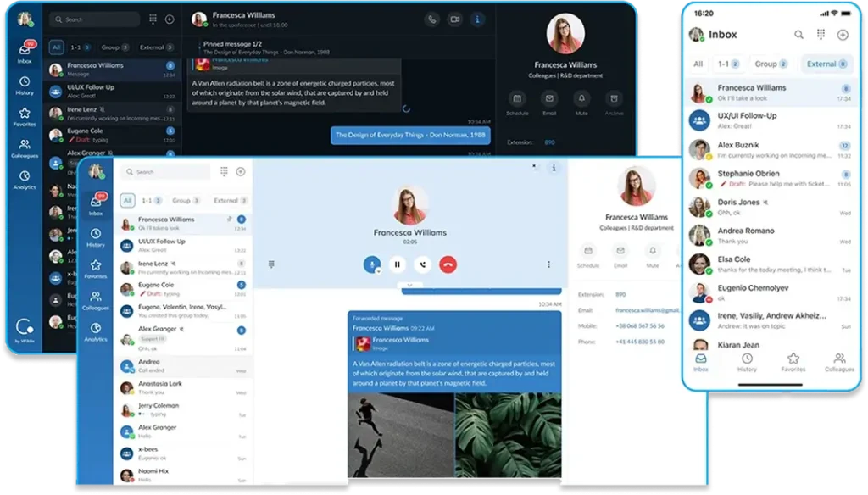
Task: Start a video call in the dark window header
Action: [455, 19]
